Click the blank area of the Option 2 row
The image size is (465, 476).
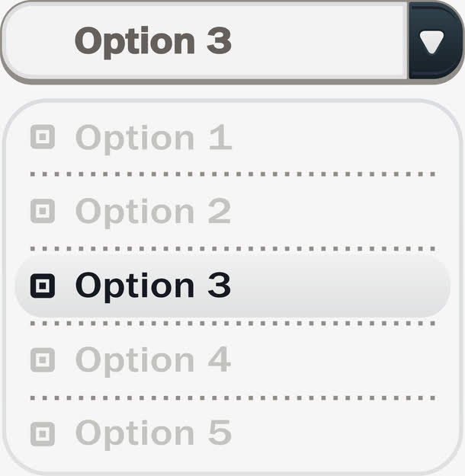click(335, 212)
